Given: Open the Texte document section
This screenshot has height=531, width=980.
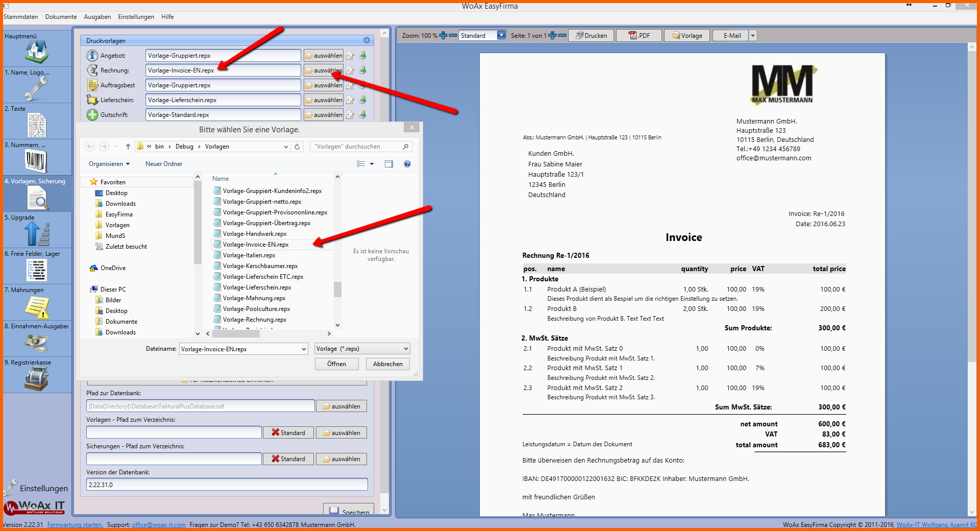Looking at the screenshot, I should point(37,125).
